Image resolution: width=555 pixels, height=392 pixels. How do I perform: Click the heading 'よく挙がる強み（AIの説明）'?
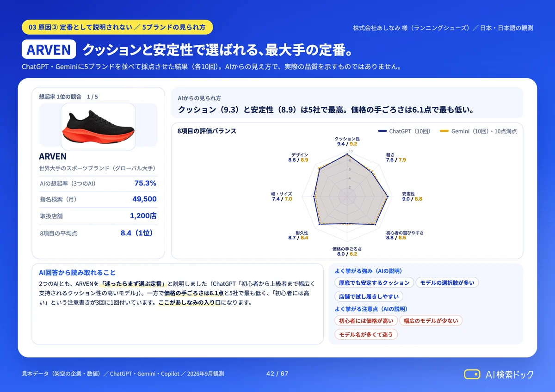[x=368, y=271]
